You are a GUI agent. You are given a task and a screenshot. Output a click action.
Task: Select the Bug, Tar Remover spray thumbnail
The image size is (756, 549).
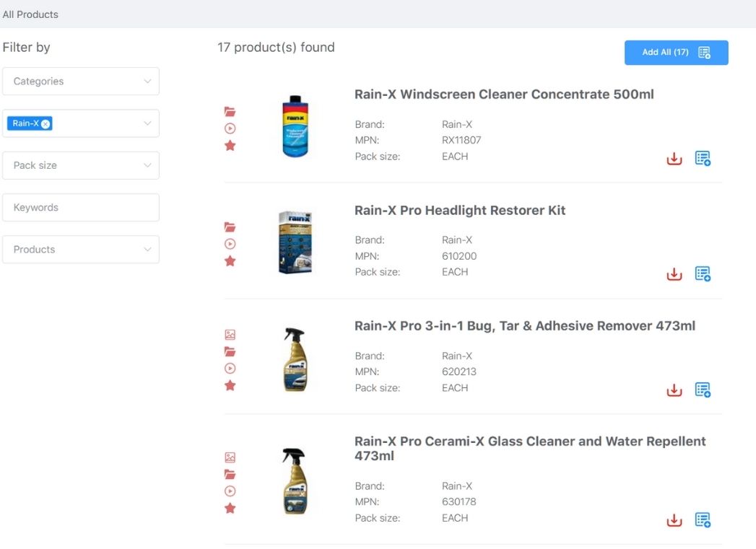click(295, 359)
